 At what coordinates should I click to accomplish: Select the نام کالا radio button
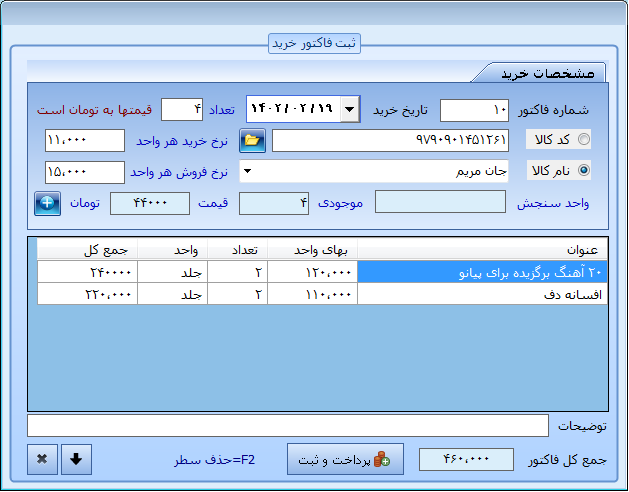click(584, 171)
